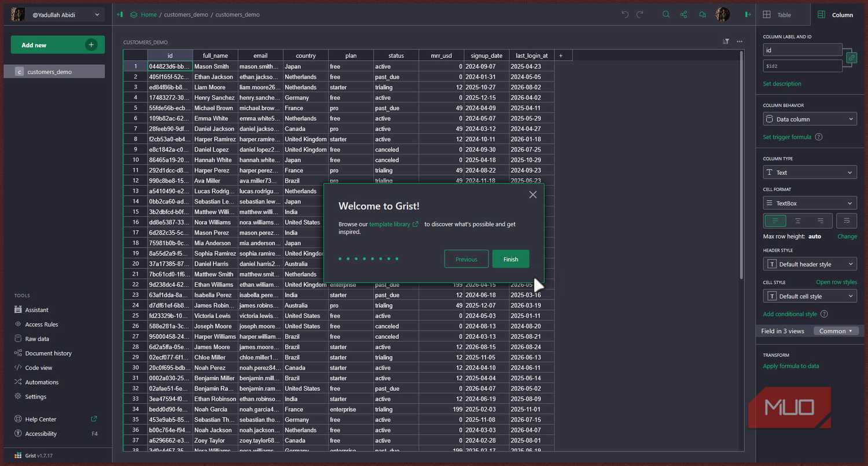This screenshot has height=466, width=868.
Task: Open the Column Behavior dropdown
Action: [x=810, y=119]
